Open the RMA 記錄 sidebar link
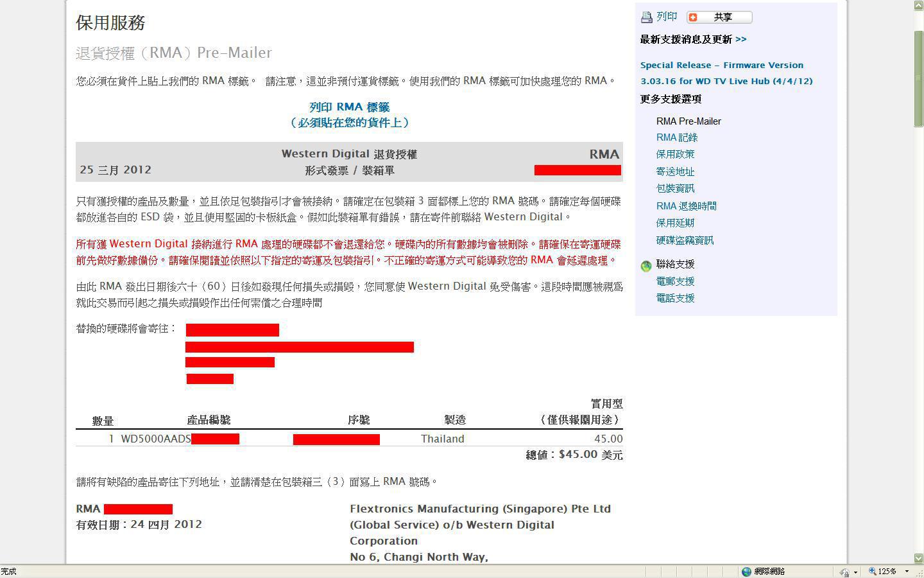This screenshot has width=924, height=578. click(x=677, y=137)
